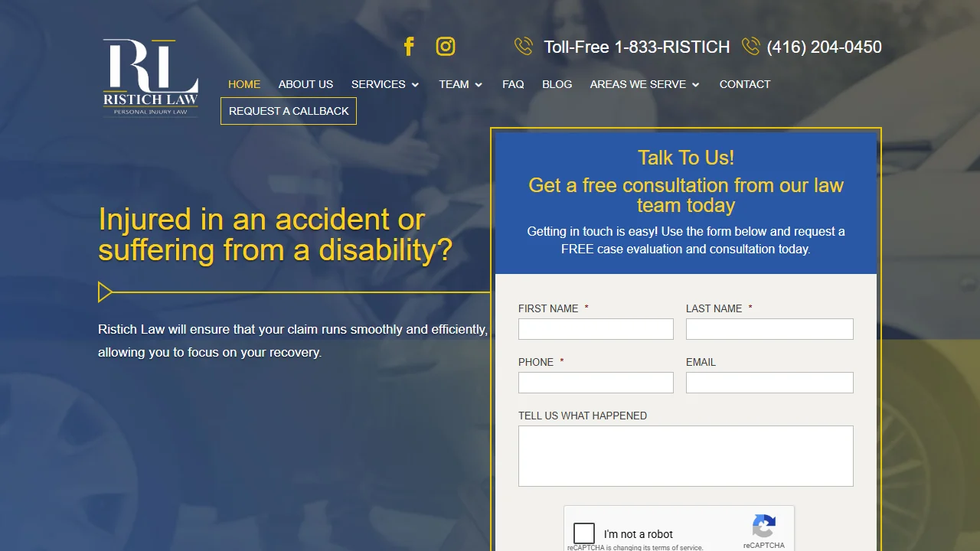Go to the Contact page
980x551 pixels.
click(x=745, y=84)
